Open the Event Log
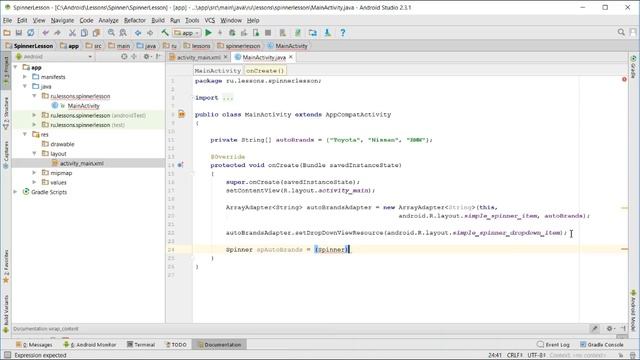The height and width of the screenshot is (360, 640). tap(553, 345)
